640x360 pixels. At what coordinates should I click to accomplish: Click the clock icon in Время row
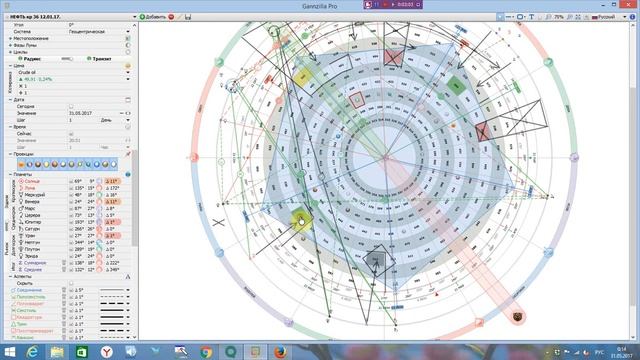128,127
